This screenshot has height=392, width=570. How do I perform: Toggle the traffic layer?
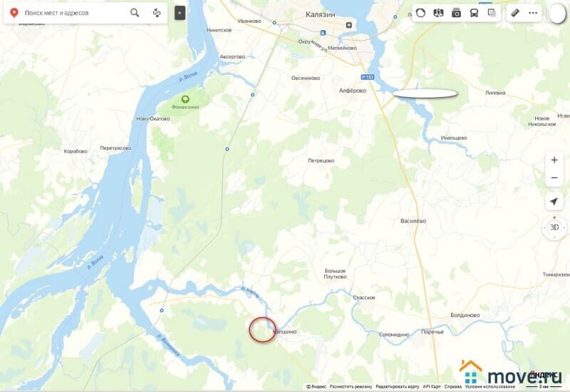click(x=420, y=13)
